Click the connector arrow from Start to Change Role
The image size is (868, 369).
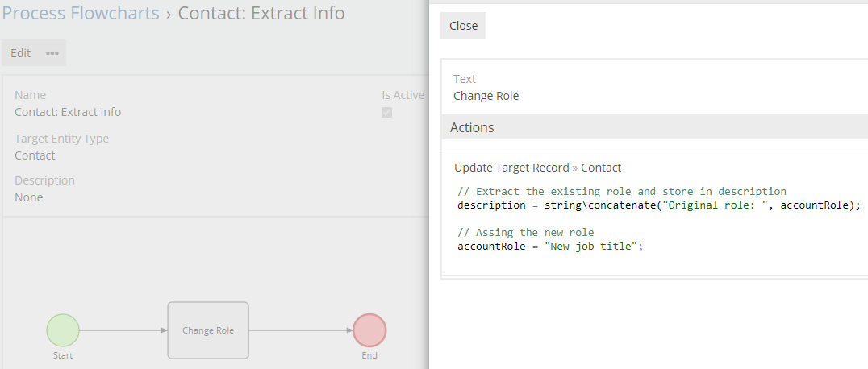(x=123, y=330)
